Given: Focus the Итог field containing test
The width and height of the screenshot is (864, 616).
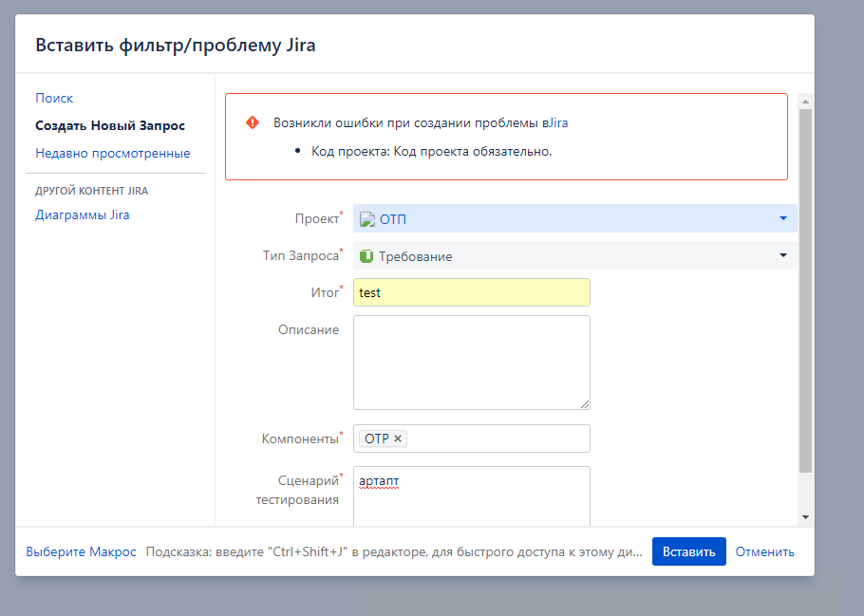Looking at the screenshot, I should (472, 292).
